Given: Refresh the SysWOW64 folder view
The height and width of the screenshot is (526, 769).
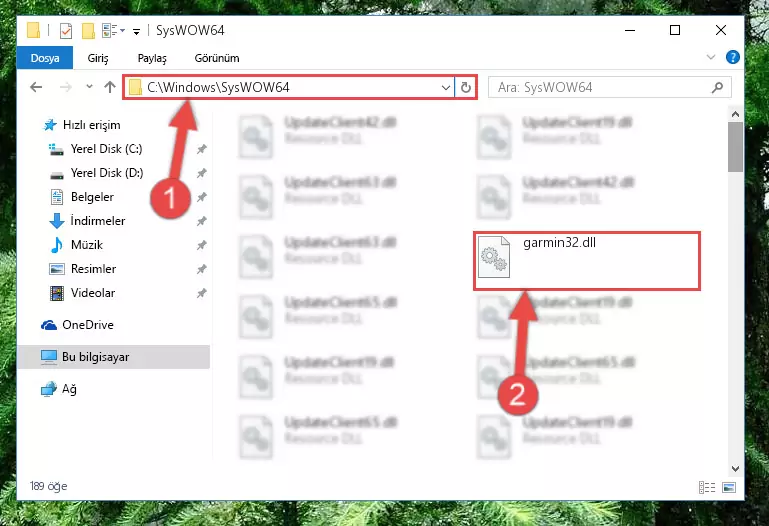Looking at the screenshot, I should coord(465,88).
